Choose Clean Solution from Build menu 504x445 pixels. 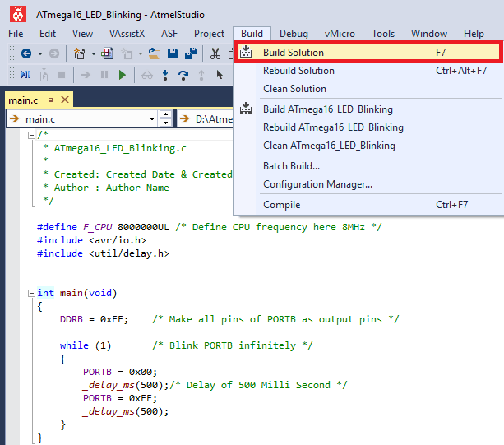368,88
